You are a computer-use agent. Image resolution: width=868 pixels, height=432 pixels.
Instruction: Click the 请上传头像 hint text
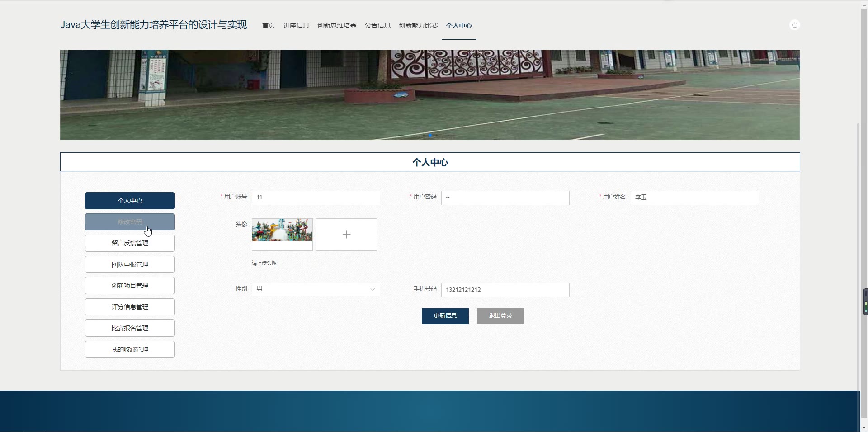(x=264, y=263)
